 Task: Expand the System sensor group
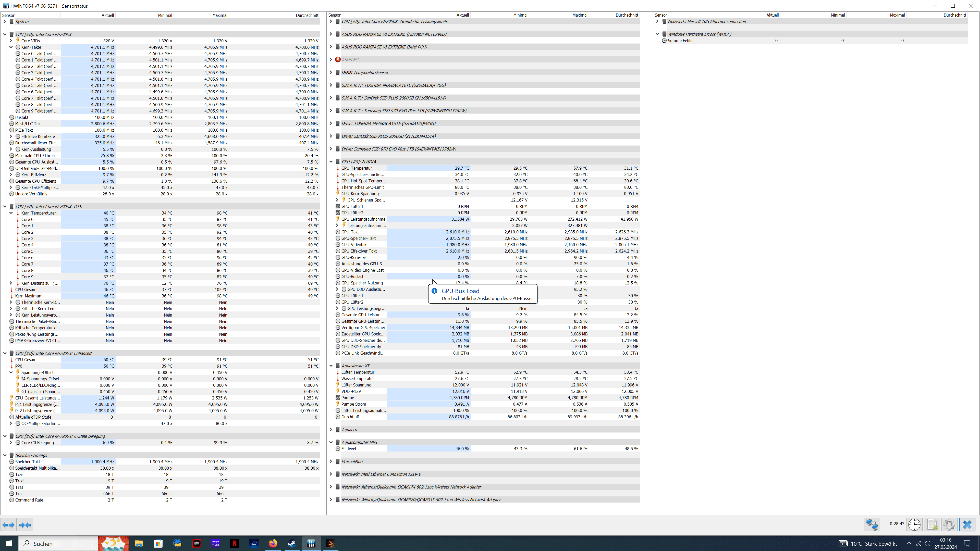(5, 22)
